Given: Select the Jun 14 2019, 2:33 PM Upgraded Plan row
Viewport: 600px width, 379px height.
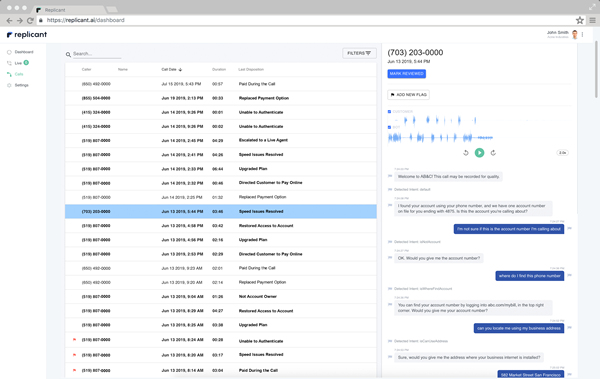Looking at the screenshot, I should coord(221,169).
